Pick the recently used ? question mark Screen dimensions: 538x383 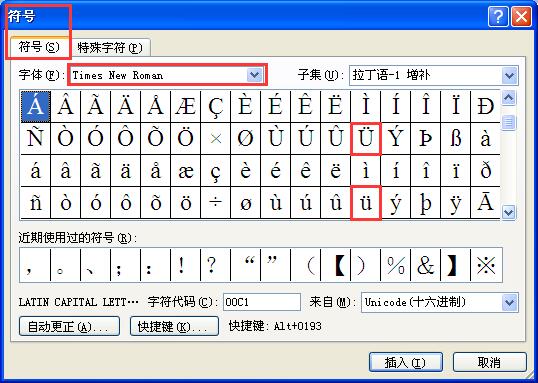tap(215, 265)
